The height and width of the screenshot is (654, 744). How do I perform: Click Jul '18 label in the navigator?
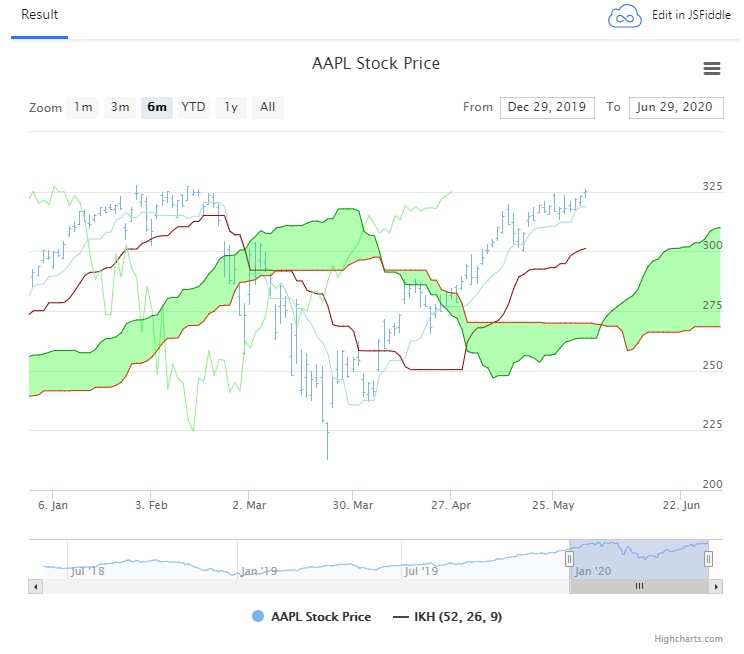[88, 571]
